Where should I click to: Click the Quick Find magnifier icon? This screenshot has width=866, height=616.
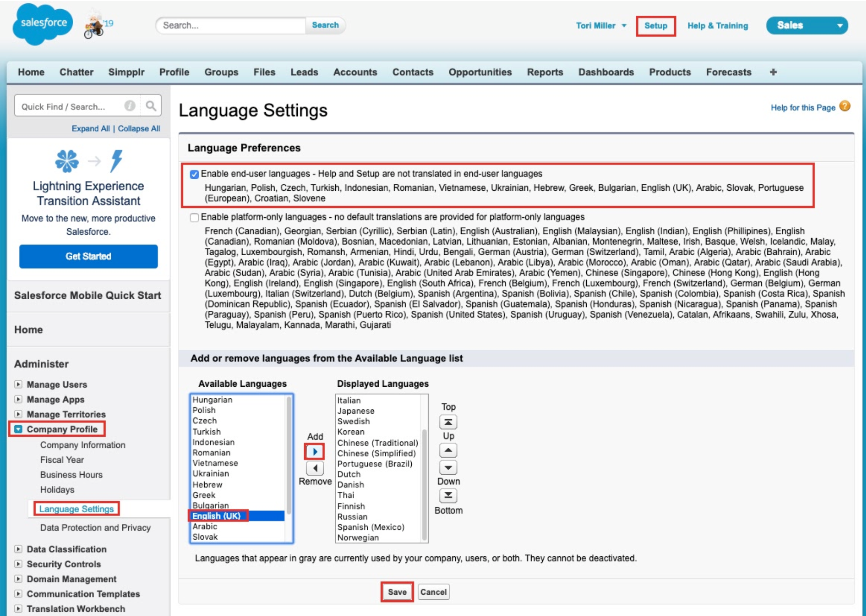coord(151,106)
